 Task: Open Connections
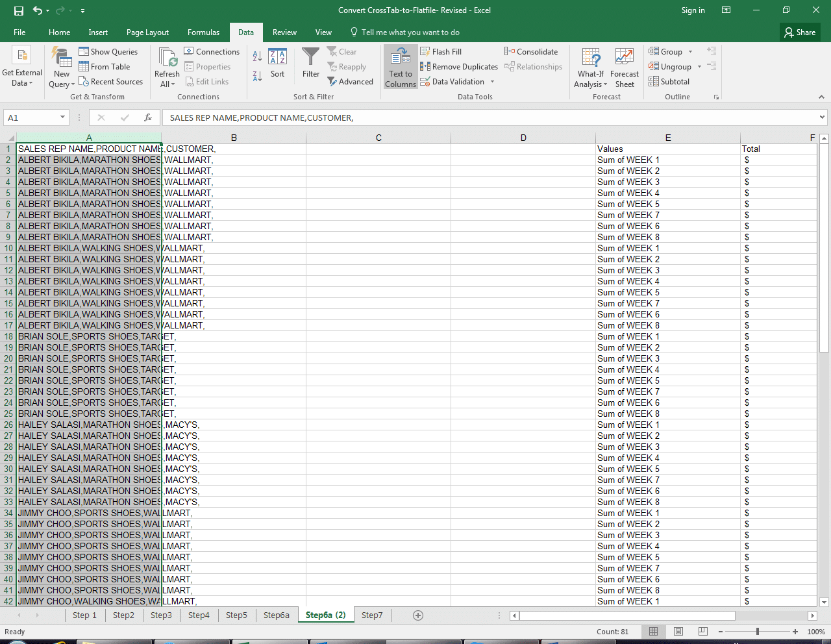(x=212, y=52)
